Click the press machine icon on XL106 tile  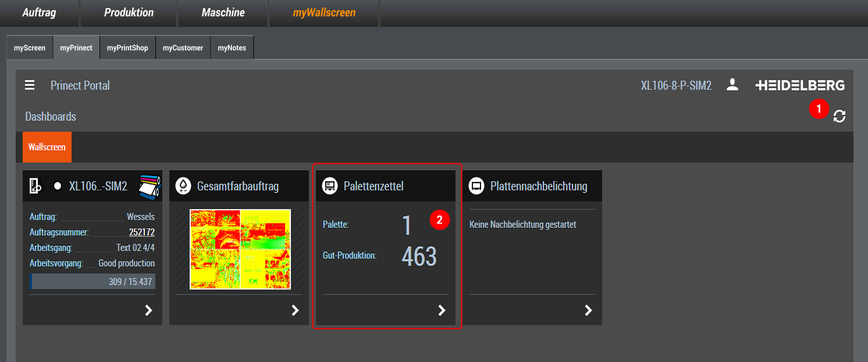click(35, 186)
